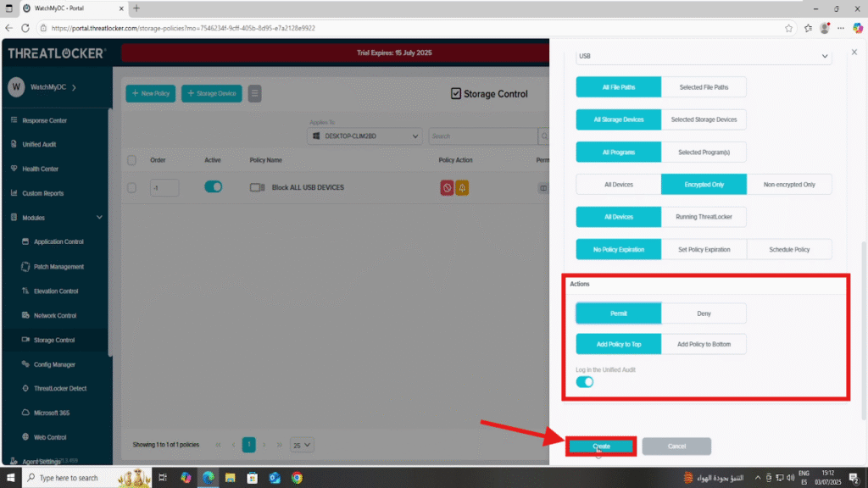Select Running ThreatLocker tab

704,217
